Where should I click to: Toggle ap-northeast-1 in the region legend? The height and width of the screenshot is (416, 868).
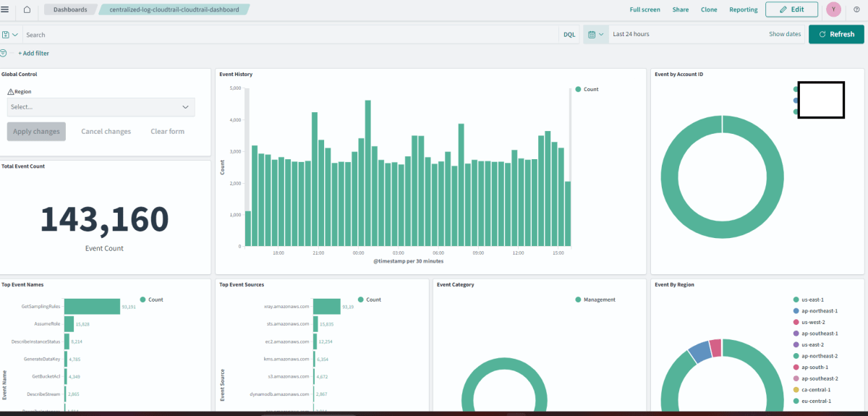(815, 311)
